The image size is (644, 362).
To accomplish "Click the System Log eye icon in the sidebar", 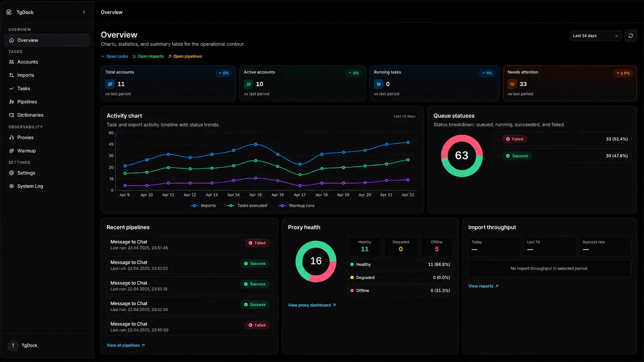I will pyautogui.click(x=12, y=186).
